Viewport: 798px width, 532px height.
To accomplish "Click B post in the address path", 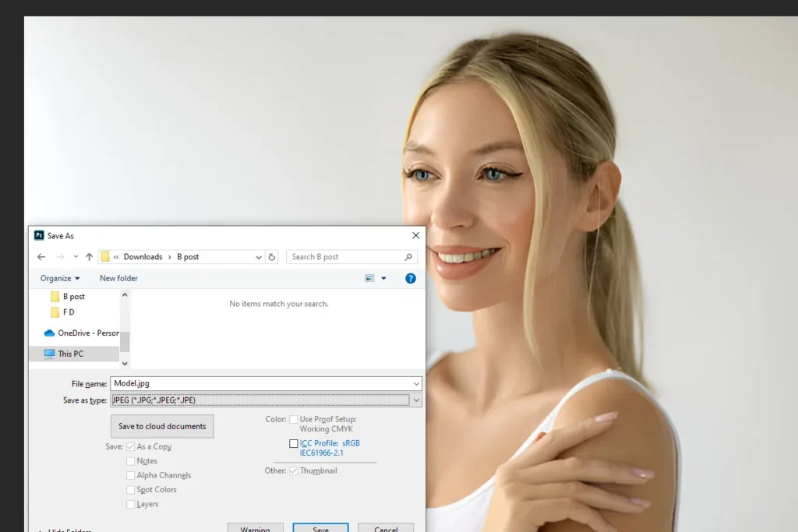I will tap(188, 257).
